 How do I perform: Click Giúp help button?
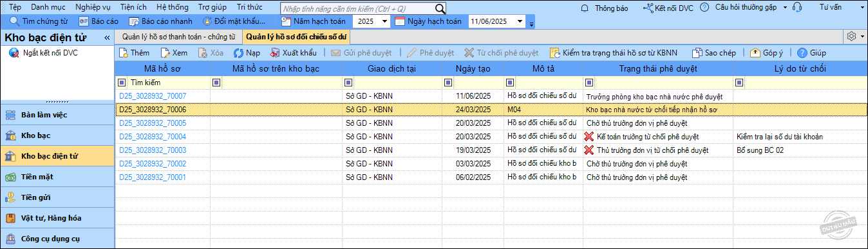point(812,53)
